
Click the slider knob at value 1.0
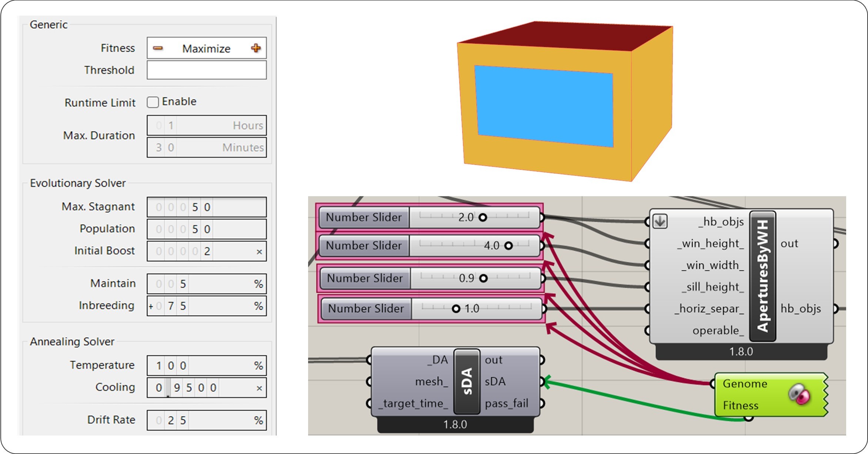click(456, 308)
